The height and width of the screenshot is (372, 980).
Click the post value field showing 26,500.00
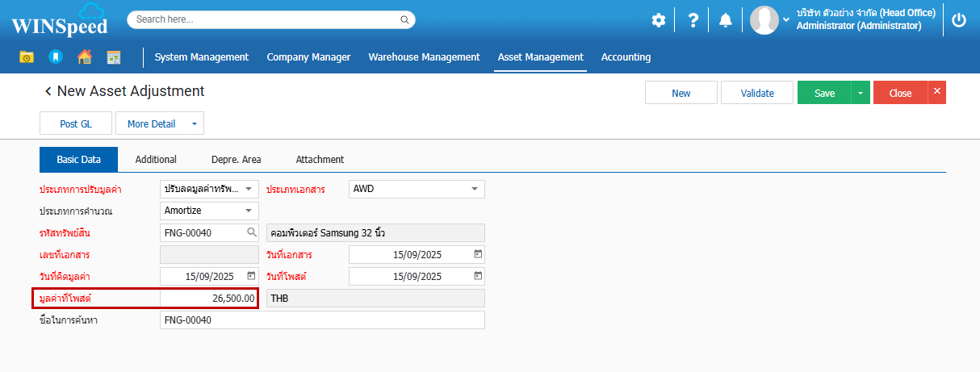click(x=209, y=298)
